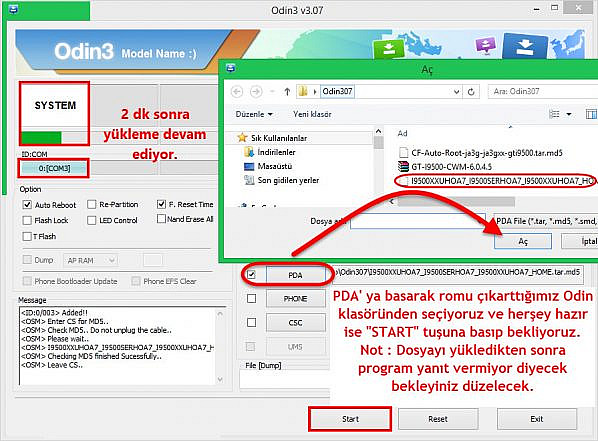Expand the address bar history dropdown
The width and height of the screenshot is (598, 441).
tap(457, 92)
